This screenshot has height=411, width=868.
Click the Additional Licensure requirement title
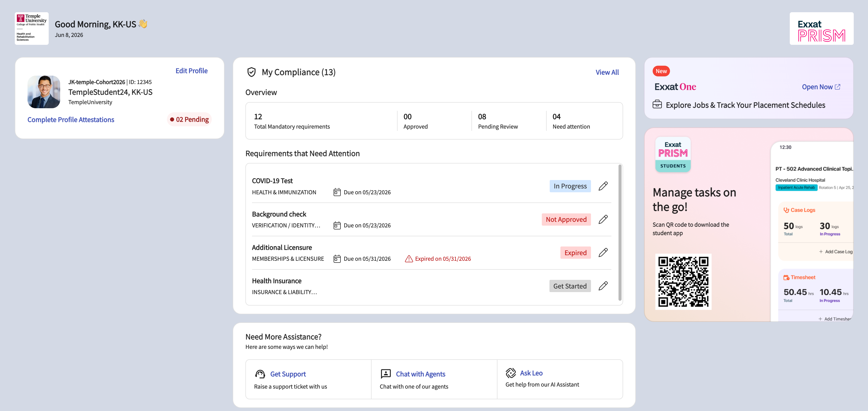[282, 248]
